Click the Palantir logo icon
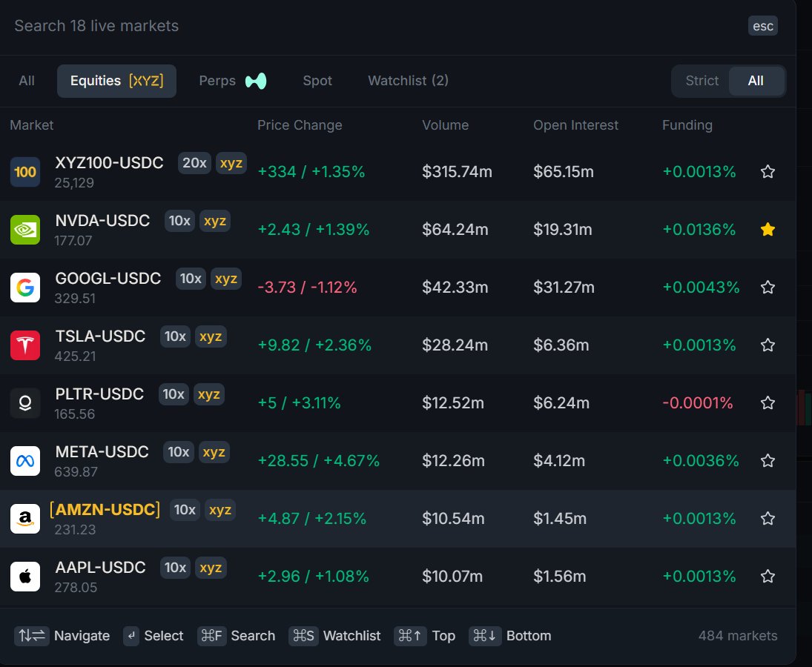The width and height of the screenshot is (812, 667). pyautogui.click(x=25, y=403)
